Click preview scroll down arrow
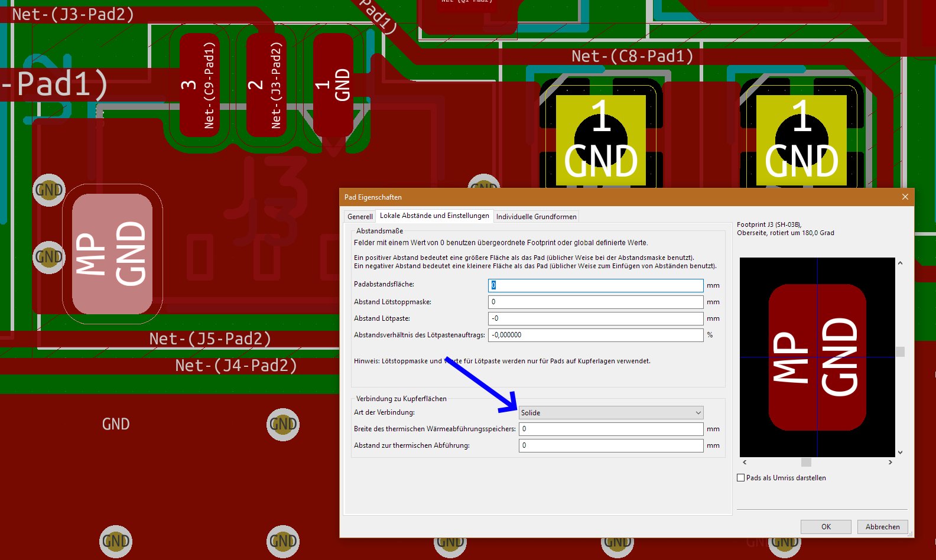Viewport: 936px width, 560px height. [x=900, y=452]
